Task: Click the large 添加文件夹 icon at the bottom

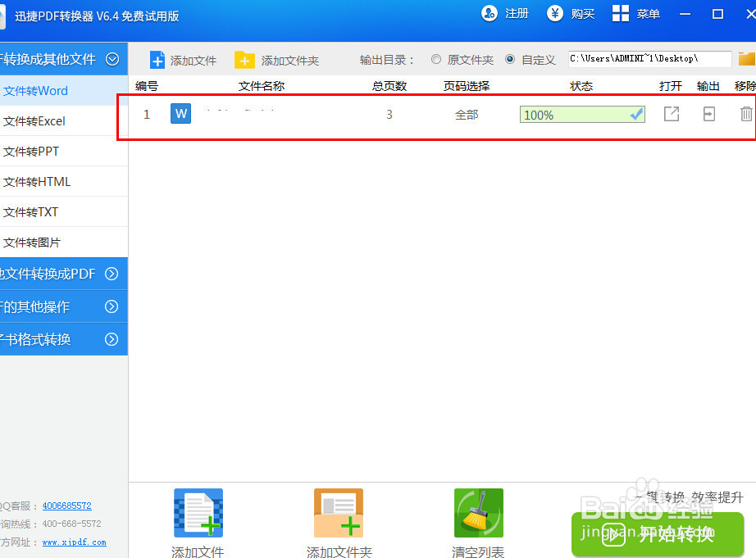Action: click(x=339, y=513)
